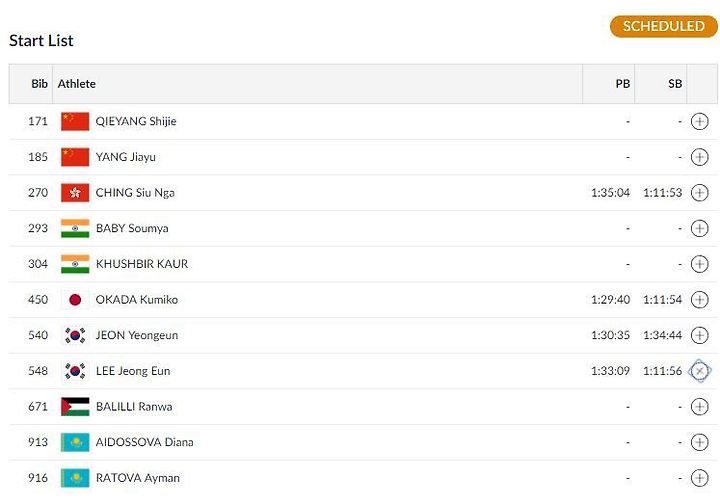The width and height of the screenshot is (720, 504).
Task: Select PB time 1:35:04
Action: (610, 193)
